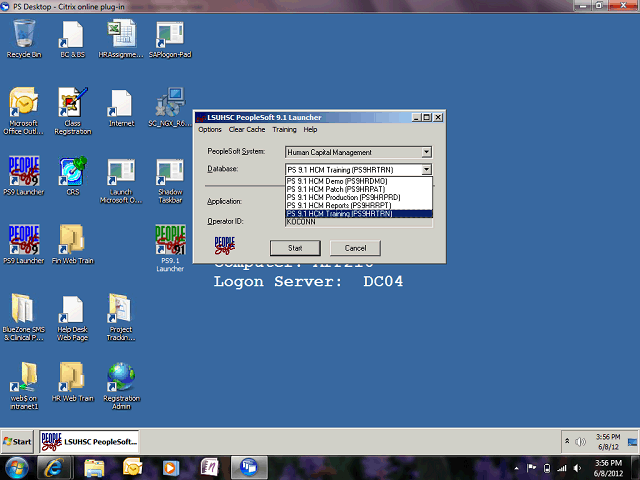Click the Operator ID field KOCONN
The width and height of the screenshot is (640, 480).
point(358,222)
